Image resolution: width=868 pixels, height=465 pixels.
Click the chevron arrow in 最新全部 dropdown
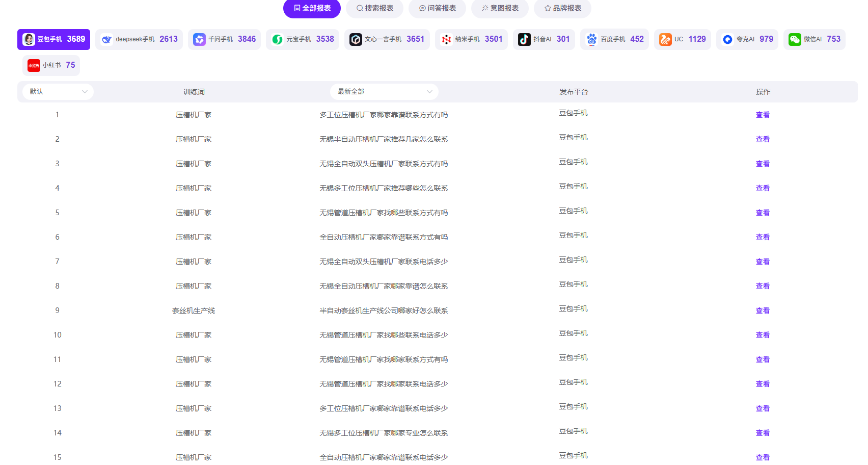[429, 92]
